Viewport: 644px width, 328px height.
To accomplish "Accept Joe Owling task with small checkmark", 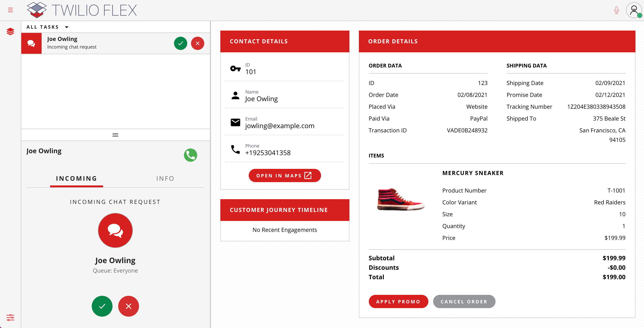I will [x=180, y=43].
